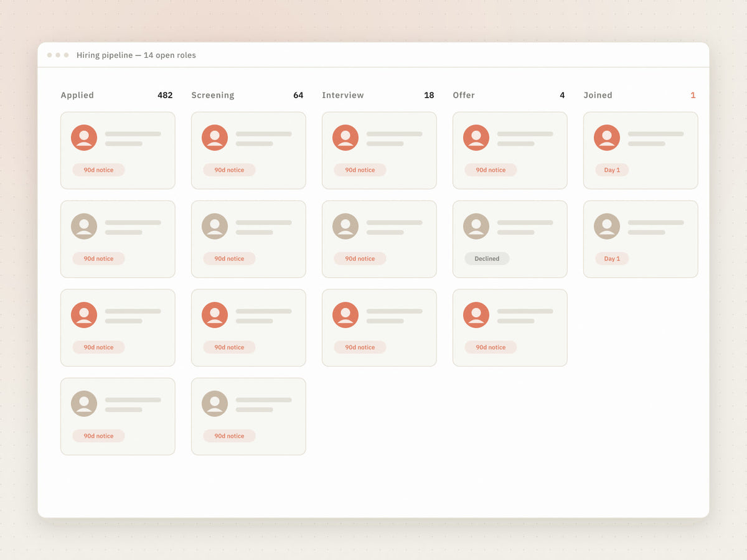Select the 90d notice tag on the first Screening card
Image resolution: width=747 pixels, height=560 pixels.
point(229,170)
